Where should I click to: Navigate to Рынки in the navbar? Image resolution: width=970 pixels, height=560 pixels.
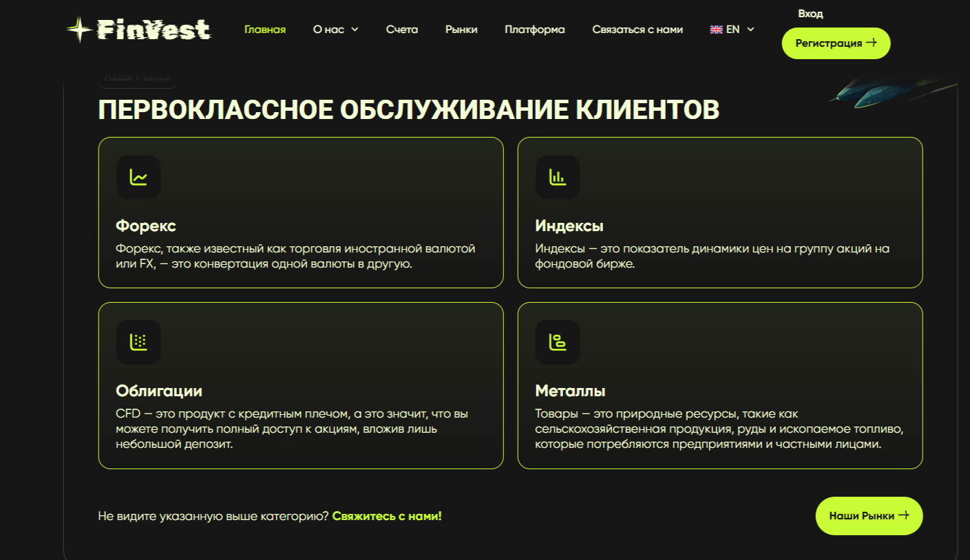[x=461, y=30]
